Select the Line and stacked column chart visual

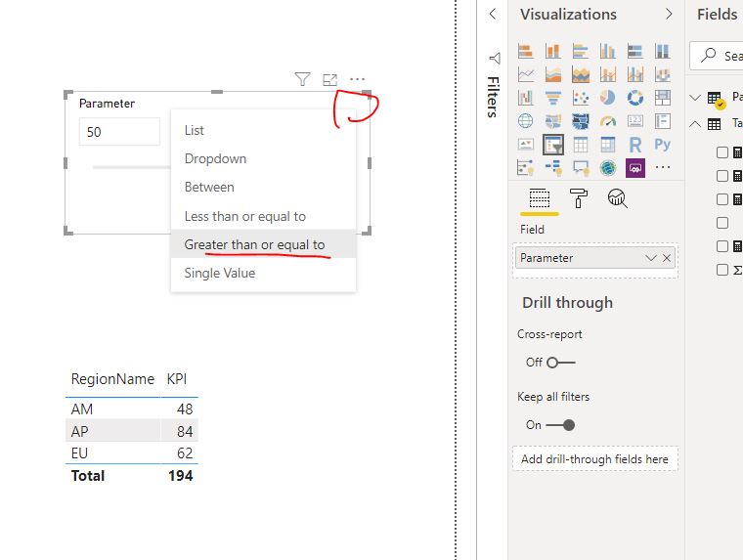[x=607, y=74]
